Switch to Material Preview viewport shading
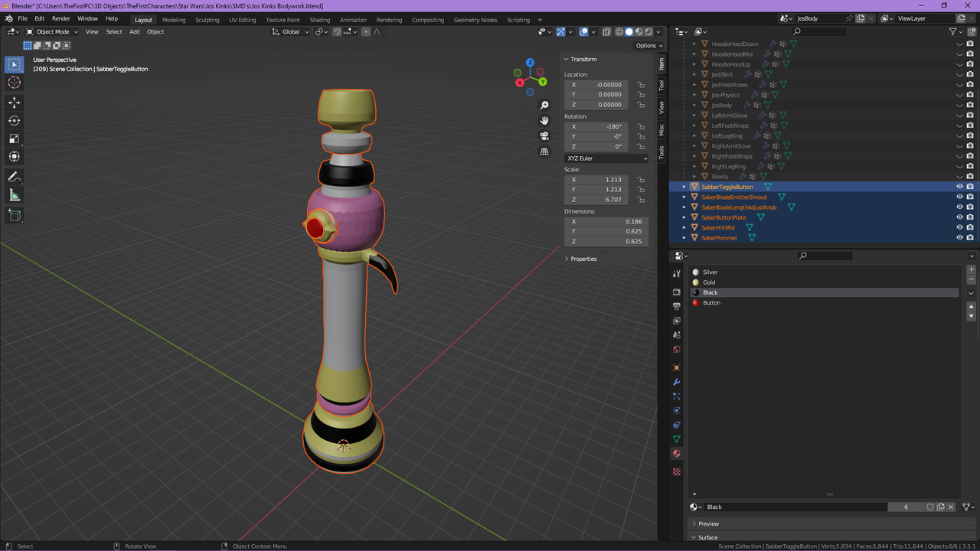 (x=639, y=32)
